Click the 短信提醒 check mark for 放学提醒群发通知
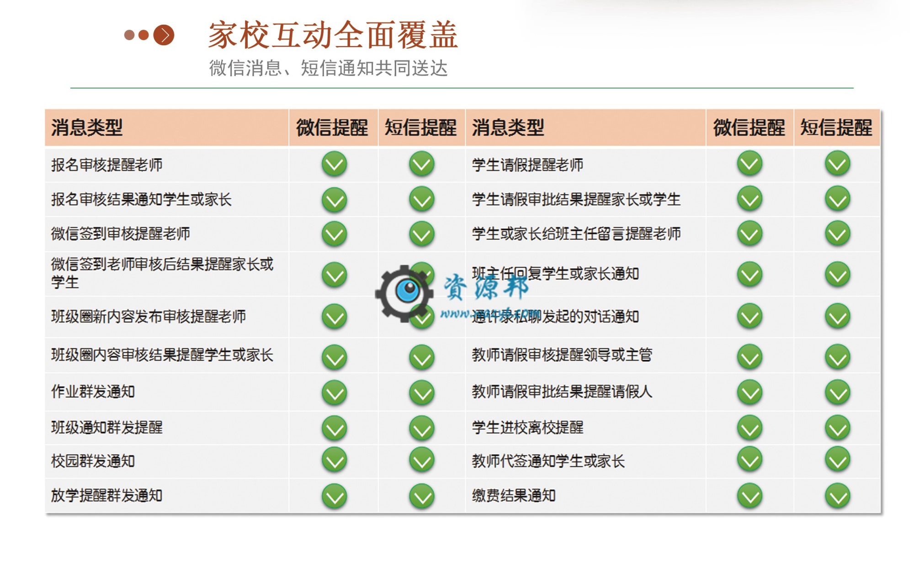914x588 pixels. [x=422, y=496]
